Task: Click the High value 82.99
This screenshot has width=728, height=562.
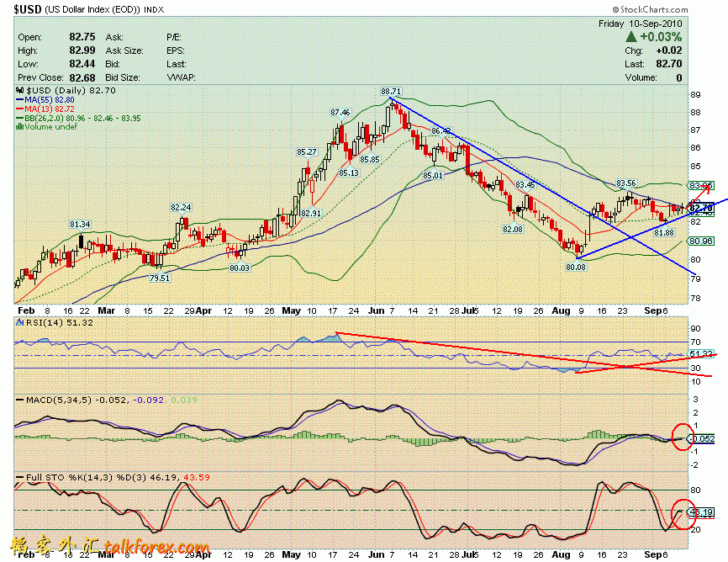Action: coord(82,50)
